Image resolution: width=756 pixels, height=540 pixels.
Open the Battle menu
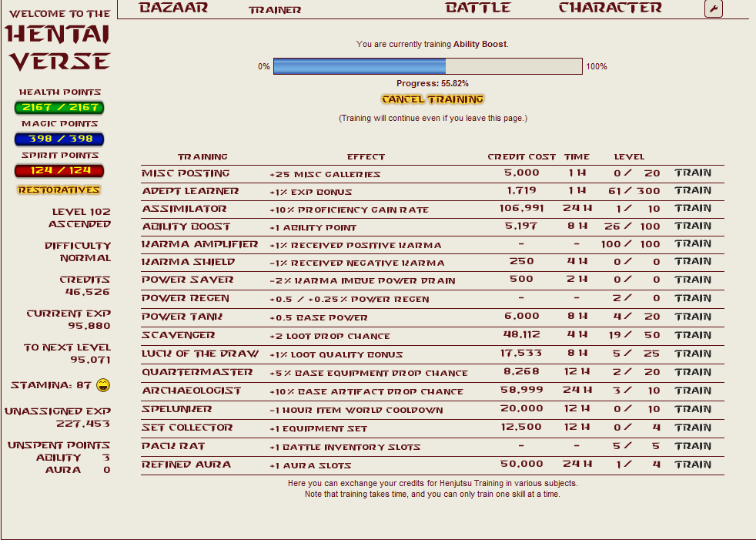(x=478, y=8)
